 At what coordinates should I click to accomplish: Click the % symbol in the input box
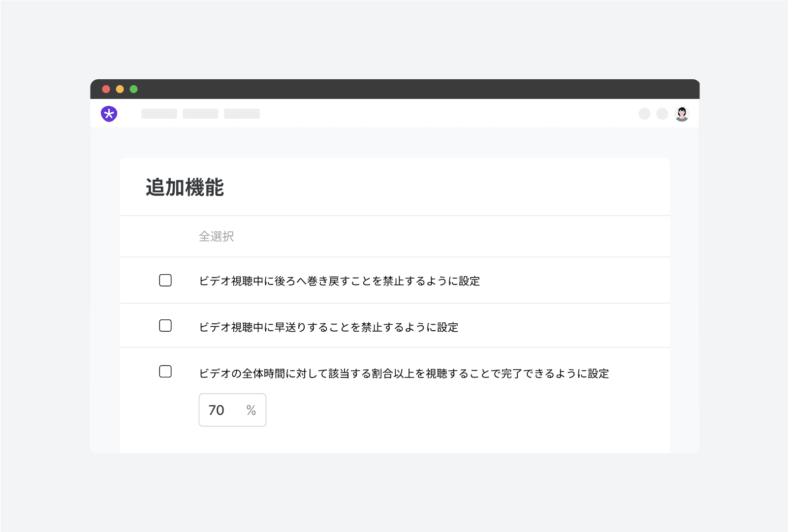pyautogui.click(x=251, y=410)
